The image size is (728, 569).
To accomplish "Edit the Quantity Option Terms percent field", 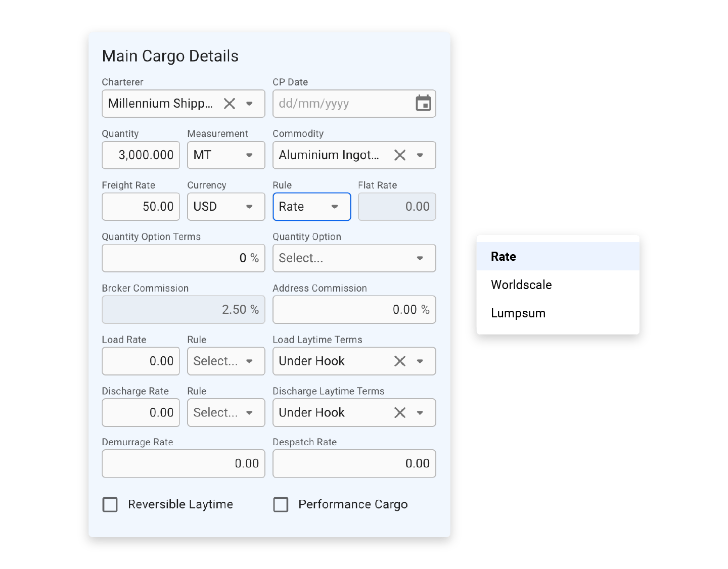I will click(x=184, y=258).
